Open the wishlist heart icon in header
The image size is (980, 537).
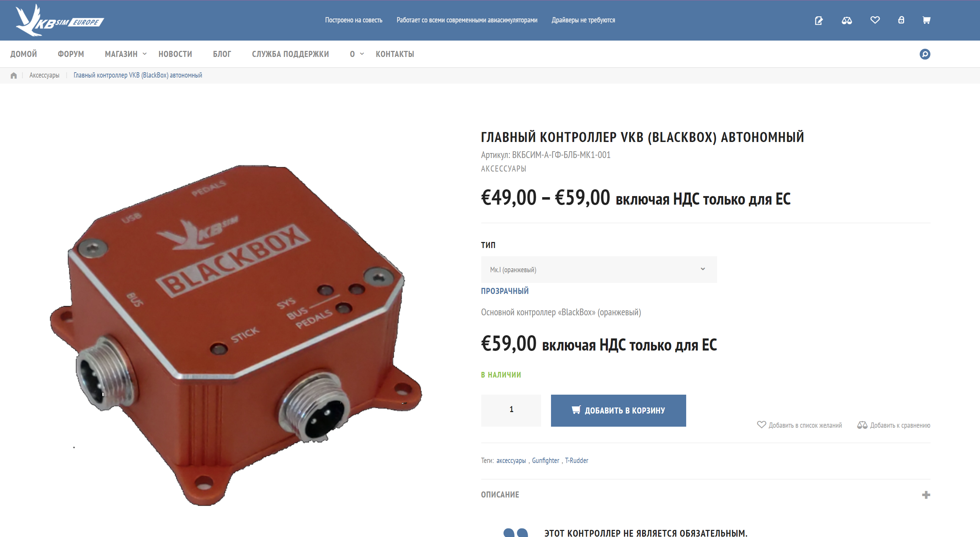coord(875,20)
